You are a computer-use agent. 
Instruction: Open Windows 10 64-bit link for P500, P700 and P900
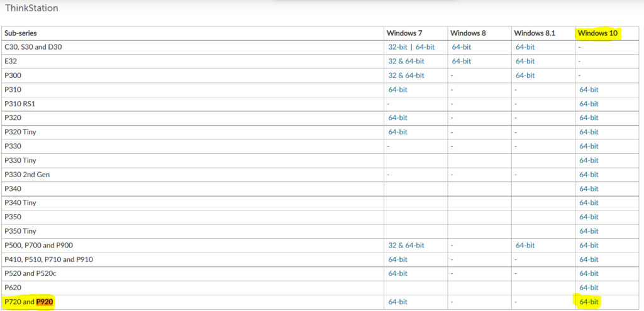[x=589, y=246]
